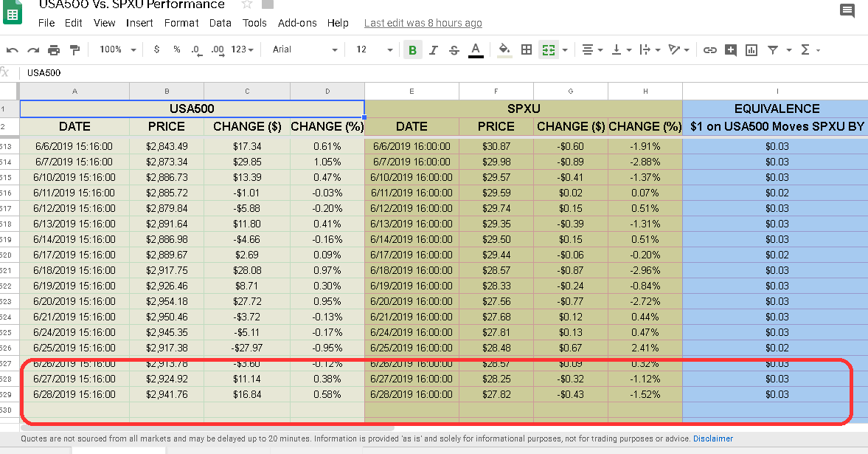Open the Borders grid icon

tap(527, 49)
